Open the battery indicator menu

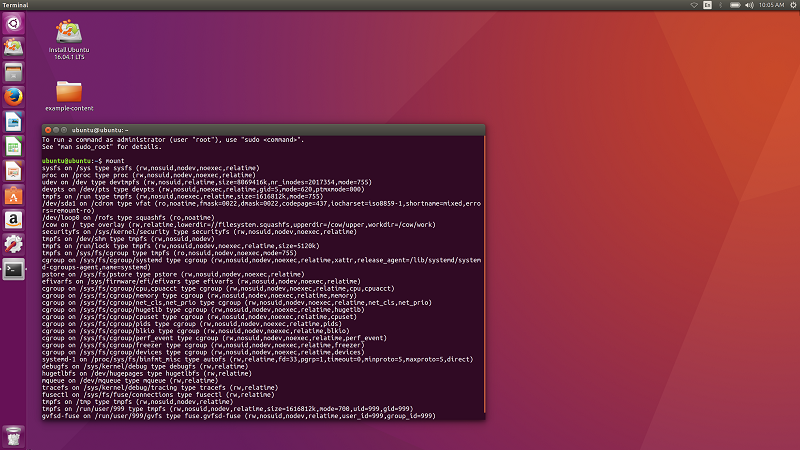click(x=735, y=5)
